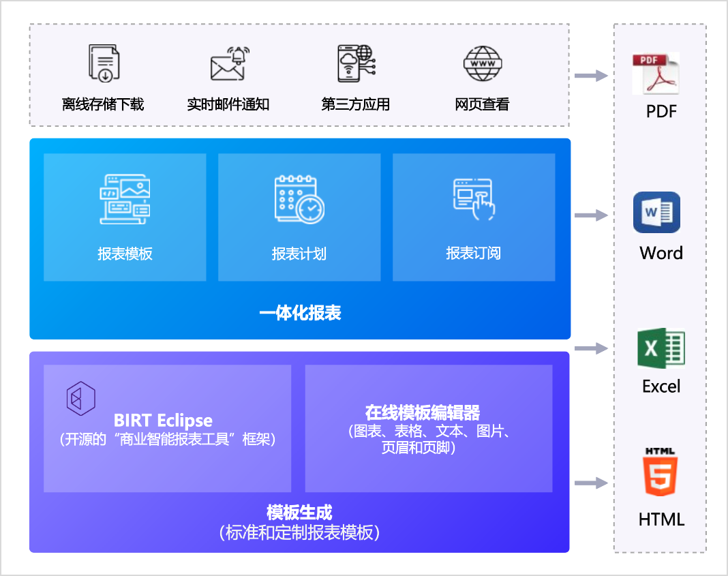This screenshot has height=576, width=728.
Task: Open the 在线模板编辑器 panel
Action: [428, 428]
